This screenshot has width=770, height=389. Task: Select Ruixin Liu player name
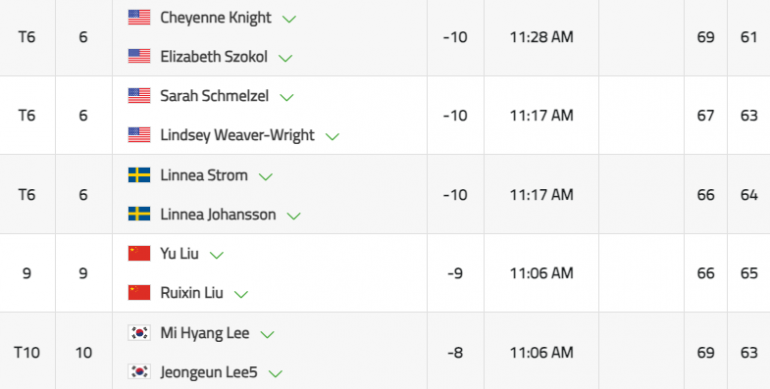coord(192,293)
